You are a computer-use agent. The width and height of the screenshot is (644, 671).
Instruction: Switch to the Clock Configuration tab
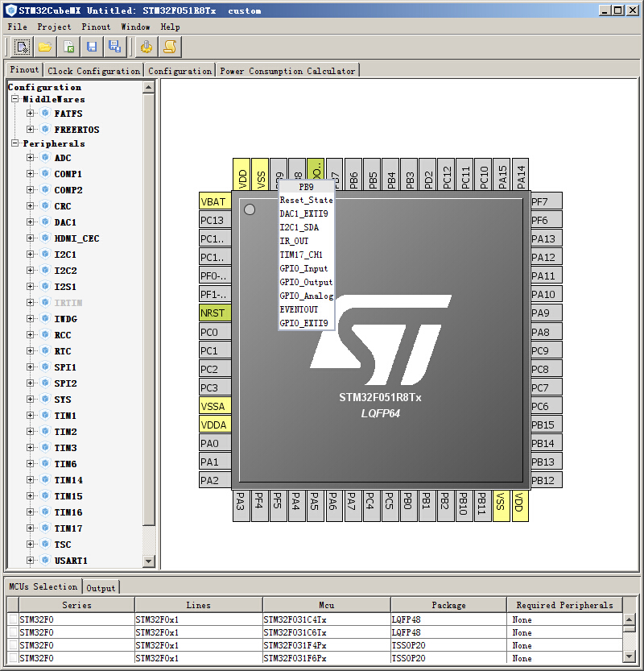93,71
